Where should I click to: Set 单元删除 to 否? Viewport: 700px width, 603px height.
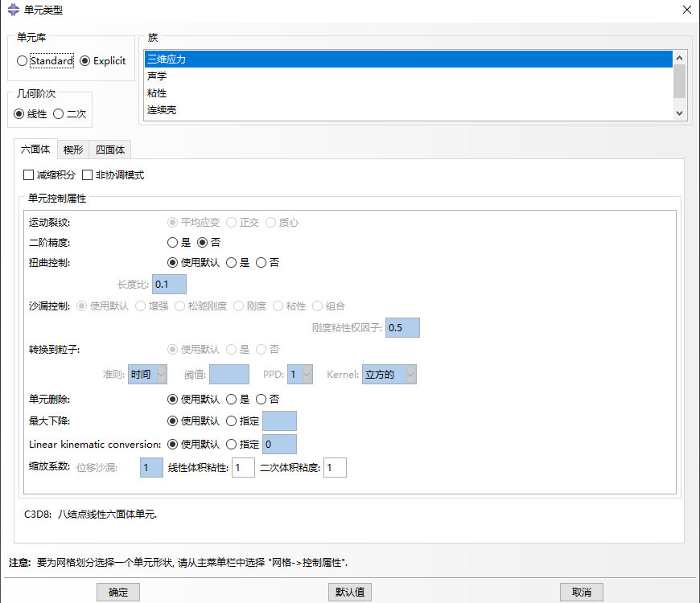click(x=261, y=399)
